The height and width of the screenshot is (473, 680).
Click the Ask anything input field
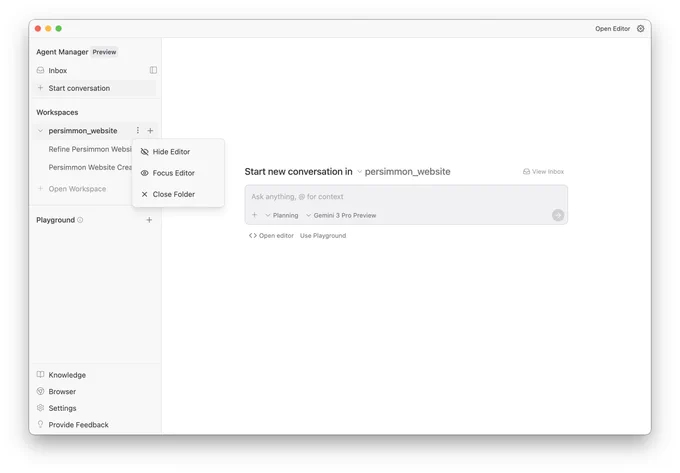coord(406,197)
